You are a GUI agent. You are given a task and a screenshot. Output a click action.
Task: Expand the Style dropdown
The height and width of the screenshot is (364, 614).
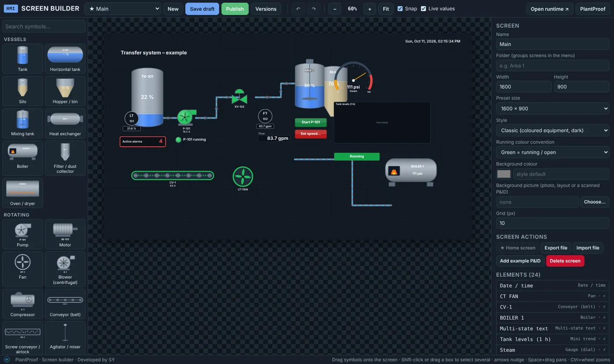[553, 130]
